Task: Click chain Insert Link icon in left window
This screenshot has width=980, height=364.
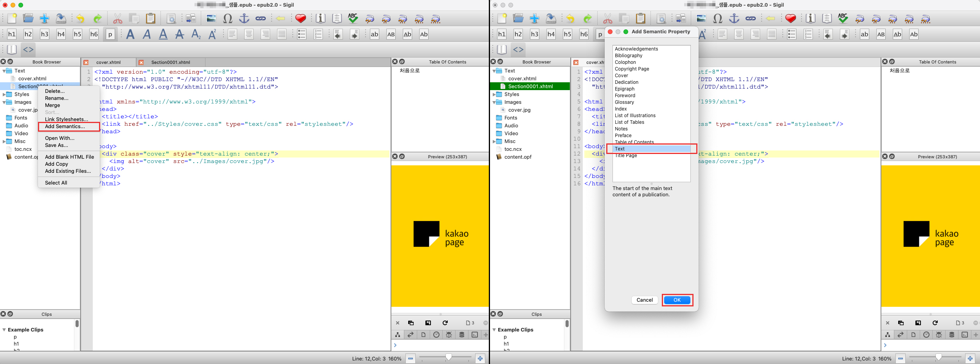Action: [261, 18]
